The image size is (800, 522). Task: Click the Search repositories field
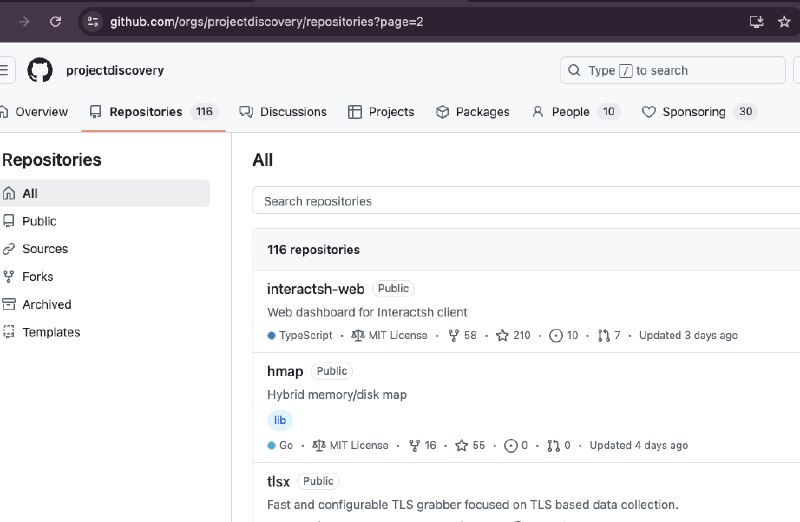(x=526, y=201)
